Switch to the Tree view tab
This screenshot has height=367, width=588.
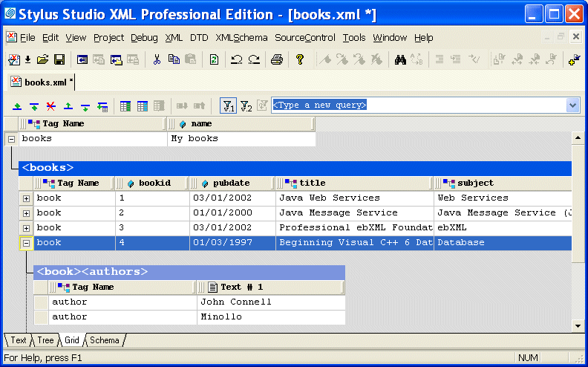click(45, 340)
